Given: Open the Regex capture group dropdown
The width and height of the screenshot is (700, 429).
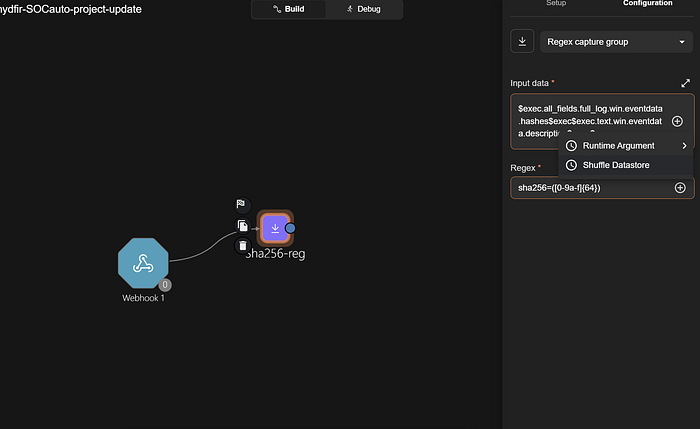Looking at the screenshot, I should (x=616, y=42).
